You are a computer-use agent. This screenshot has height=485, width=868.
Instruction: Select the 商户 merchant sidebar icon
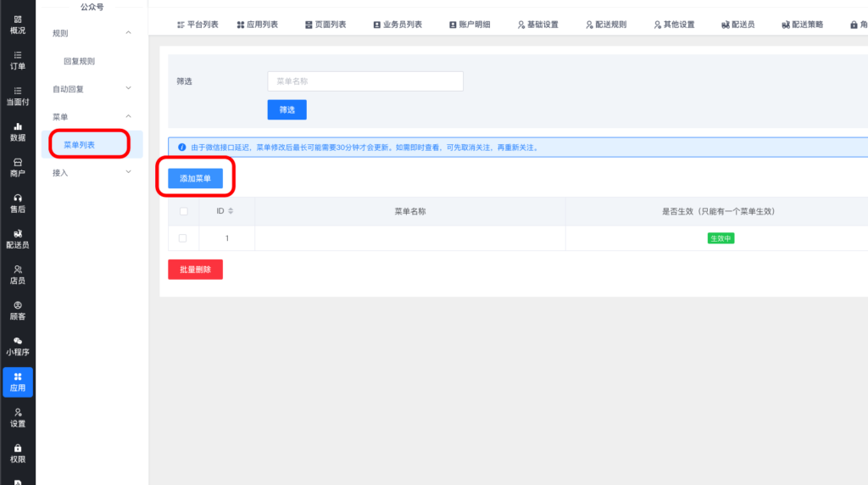coord(17,166)
